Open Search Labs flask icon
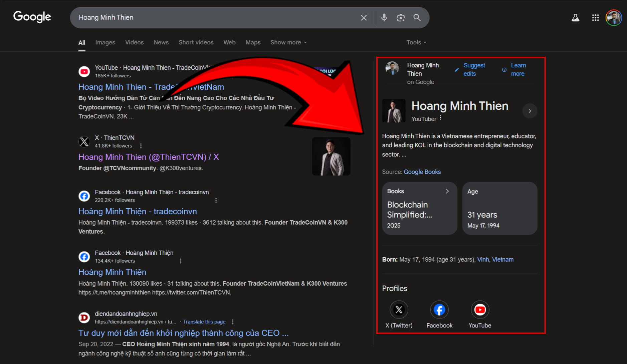This screenshot has width=627, height=364. coord(575,18)
